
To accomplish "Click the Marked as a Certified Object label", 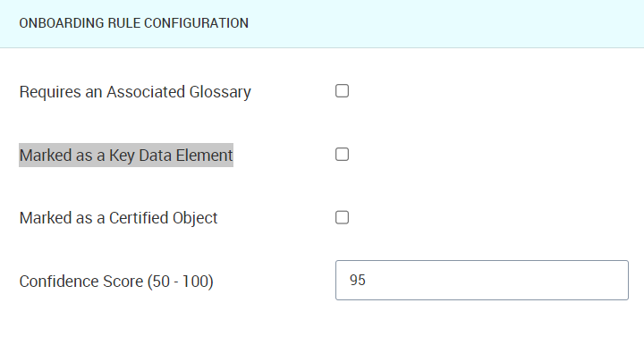I will 118,218.
